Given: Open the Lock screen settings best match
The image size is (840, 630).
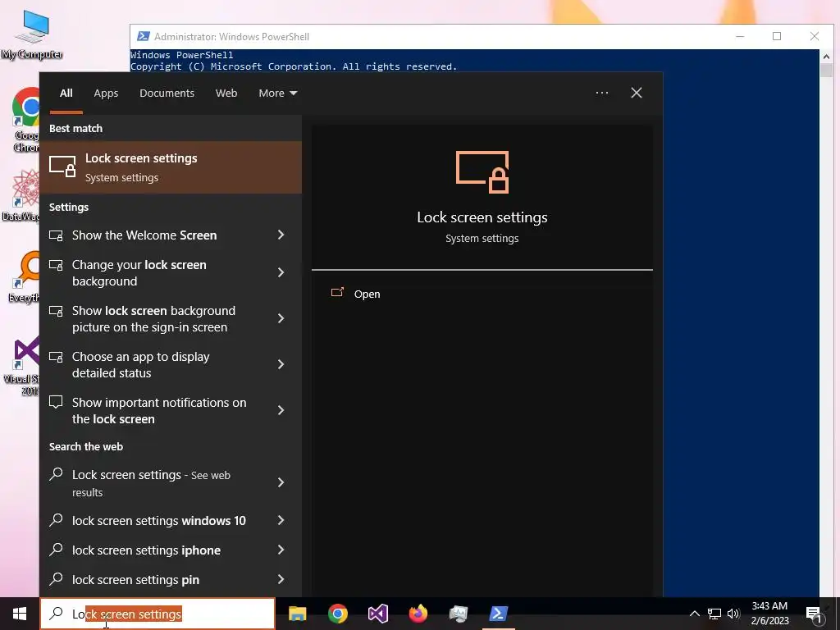Looking at the screenshot, I should (x=171, y=167).
